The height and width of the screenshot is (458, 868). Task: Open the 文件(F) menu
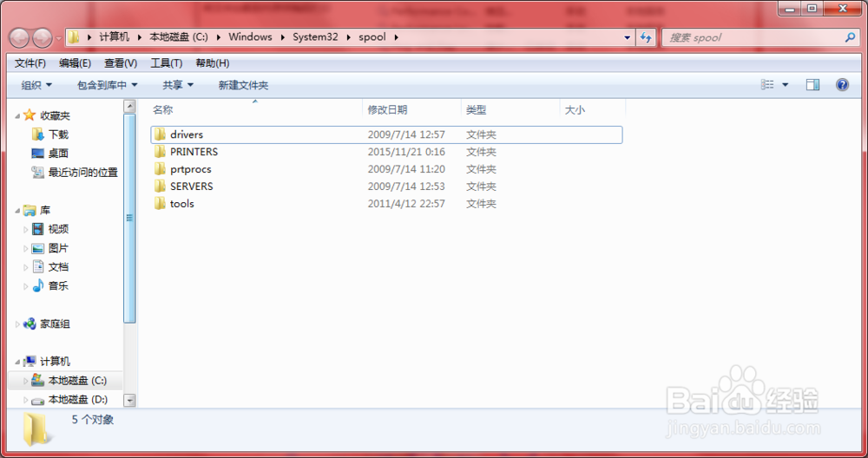30,63
